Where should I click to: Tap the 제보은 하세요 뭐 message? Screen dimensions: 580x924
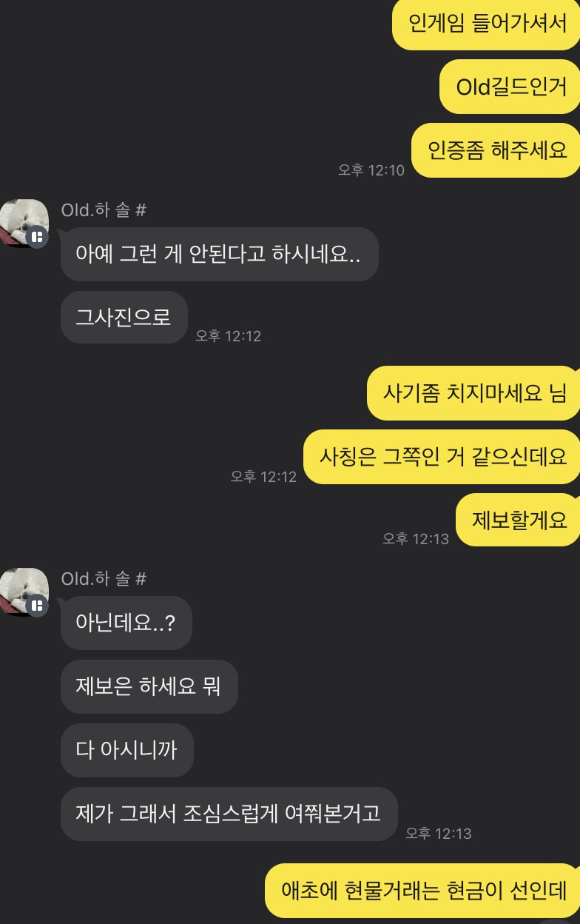pyautogui.click(x=148, y=686)
